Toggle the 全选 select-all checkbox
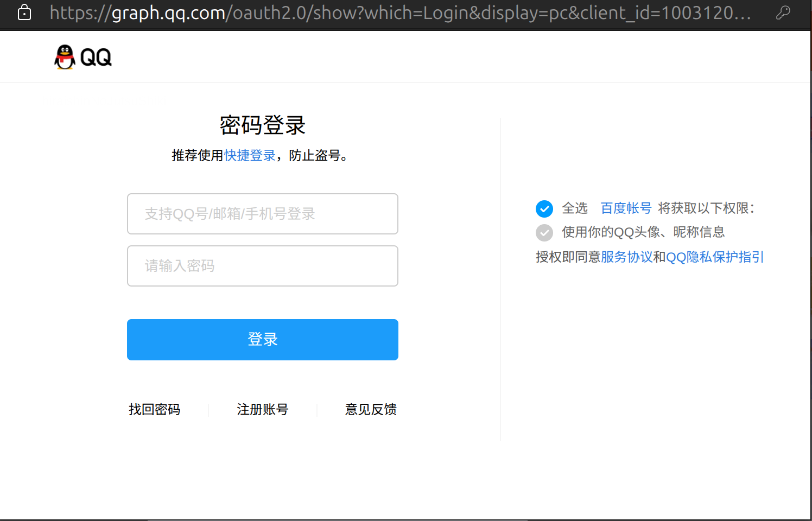This screenshot has height=521, width=812. click(x=544, y=208)
